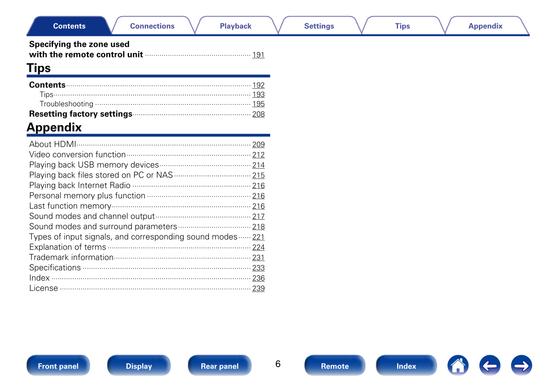Open the Rear panel button
This screenshot has width=556, height=392.
(x=219, y=366)
